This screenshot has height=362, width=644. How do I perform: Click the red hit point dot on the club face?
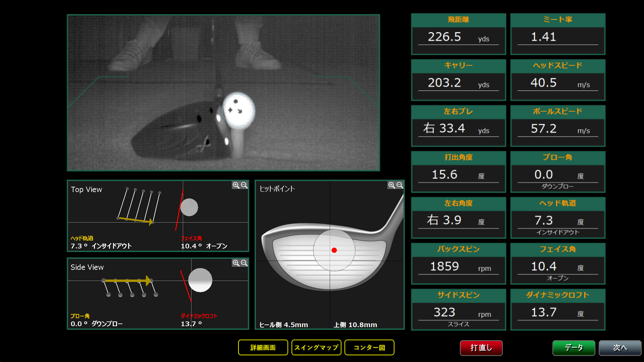[334, 250]
